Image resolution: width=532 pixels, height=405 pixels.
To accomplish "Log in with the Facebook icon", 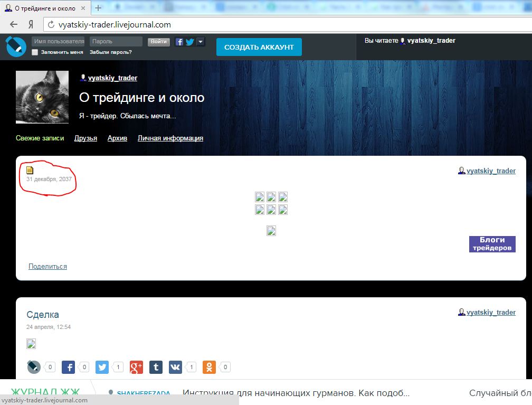I will [179, 42].
